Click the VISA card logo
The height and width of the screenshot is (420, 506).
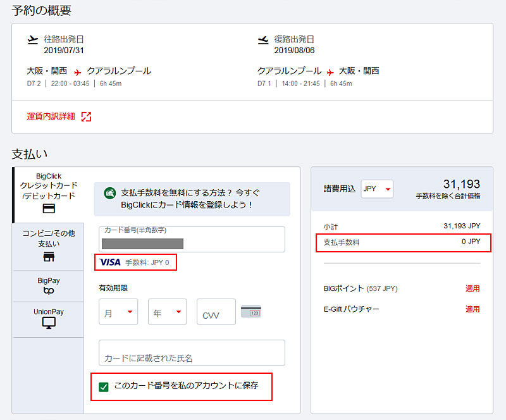pyautogui.click(x=110, y=262)
